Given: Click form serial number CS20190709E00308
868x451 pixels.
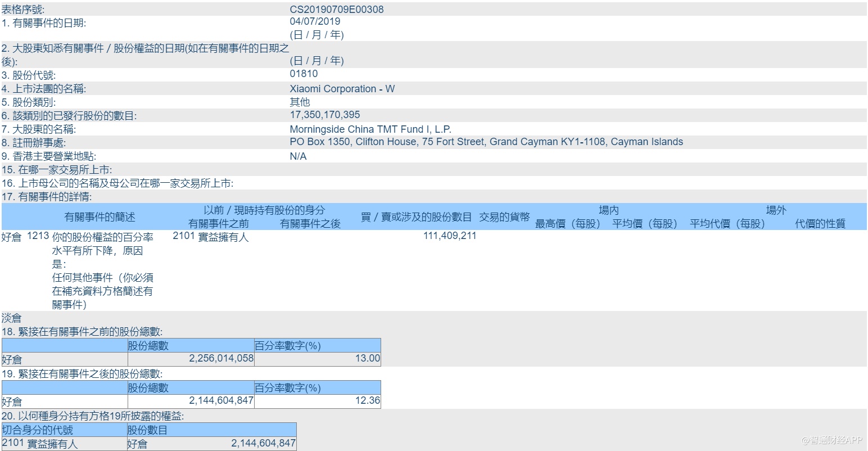Looking at the screenshot, I should coord(337,9).
